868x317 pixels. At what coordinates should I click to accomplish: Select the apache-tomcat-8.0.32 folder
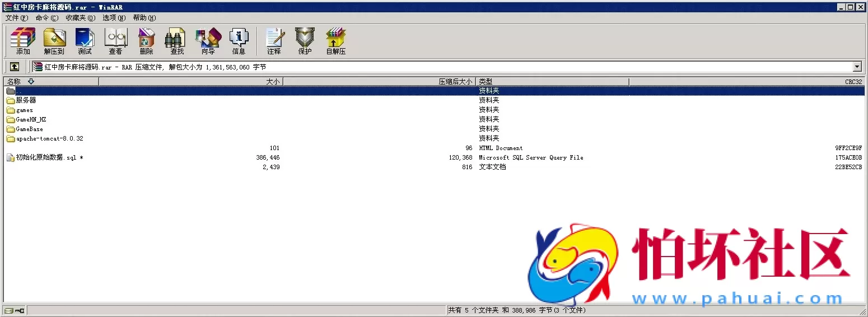49,138
